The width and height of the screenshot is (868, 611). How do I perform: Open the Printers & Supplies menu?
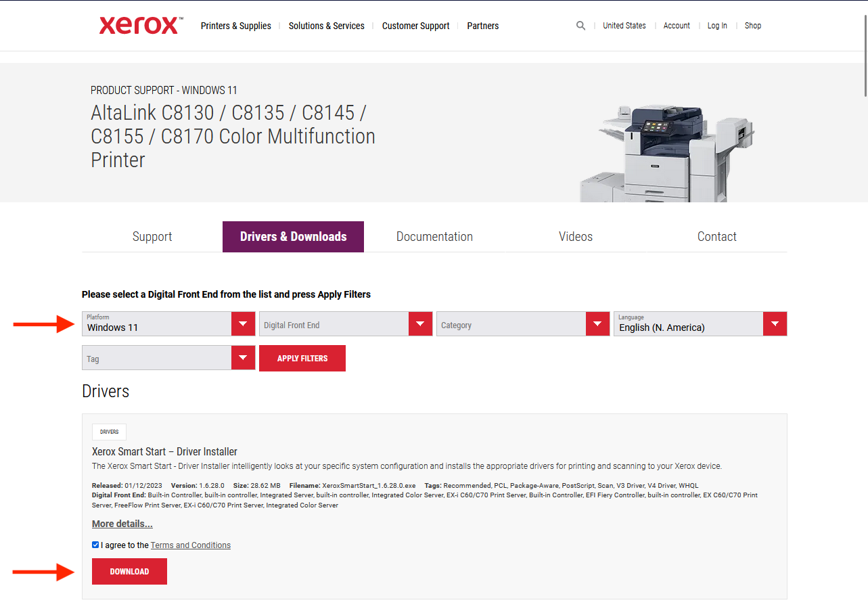point(235,26)
